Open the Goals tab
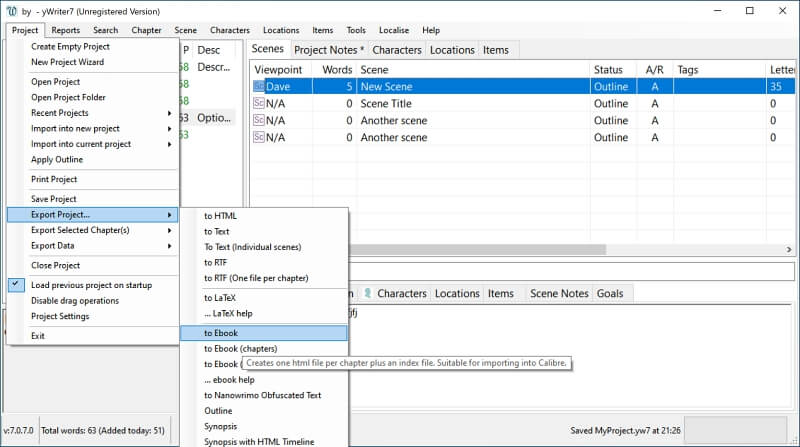800x447 pixels. click(x=610, y=293)
